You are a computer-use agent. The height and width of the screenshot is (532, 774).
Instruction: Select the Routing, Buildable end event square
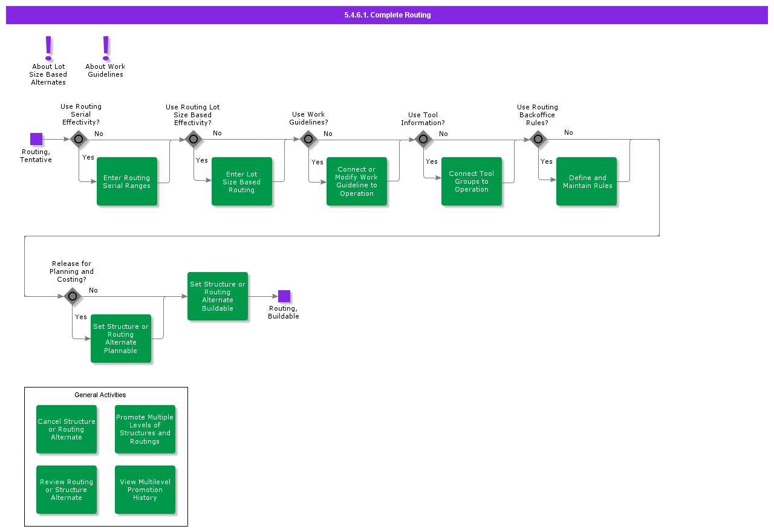(x=284, y=296)
